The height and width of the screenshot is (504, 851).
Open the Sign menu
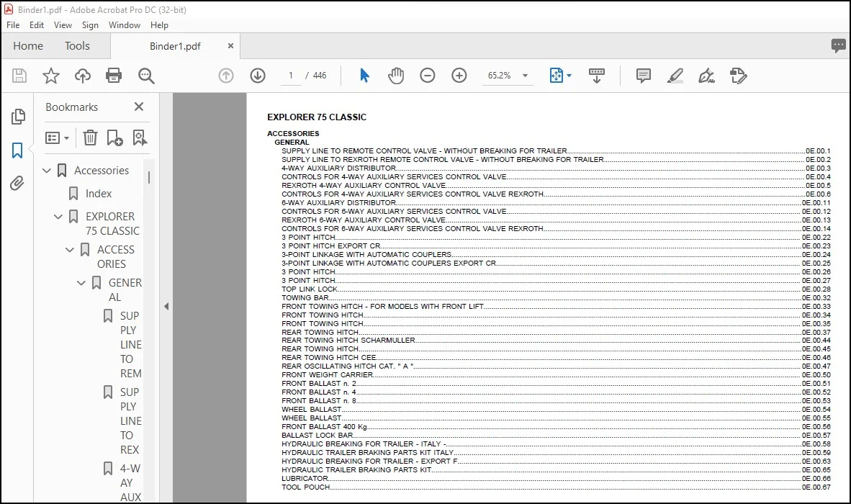click(90, 25)
